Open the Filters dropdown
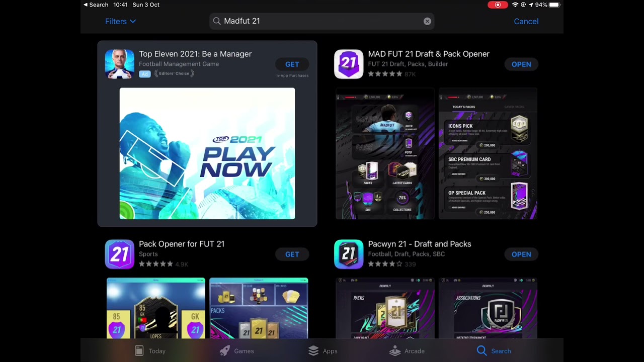The width and height of the screenshot is (644, 362). pos(120,21)
